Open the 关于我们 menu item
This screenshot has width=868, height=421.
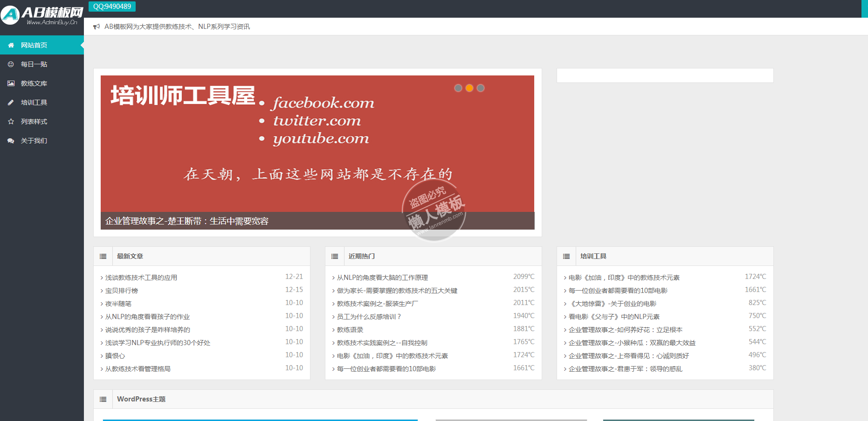34,141
